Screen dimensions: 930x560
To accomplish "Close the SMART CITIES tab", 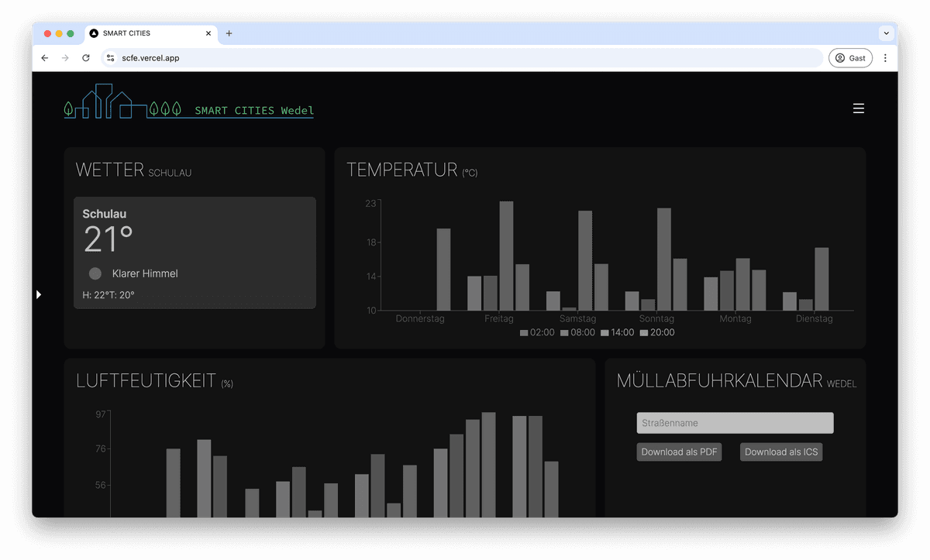I will click(208, 33).
